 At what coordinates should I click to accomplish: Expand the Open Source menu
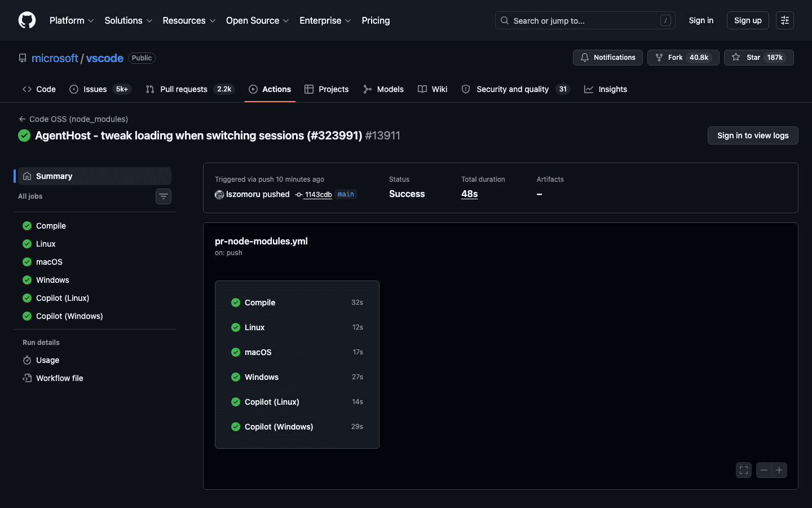click(x=258, y=20)
